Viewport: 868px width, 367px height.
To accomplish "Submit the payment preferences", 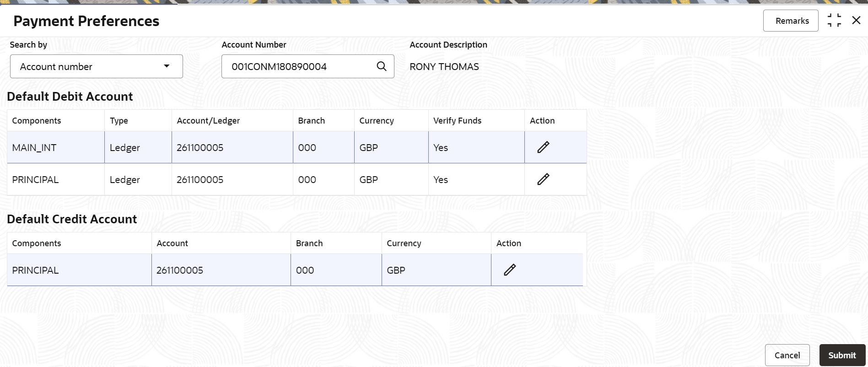I will pos(842,355).
